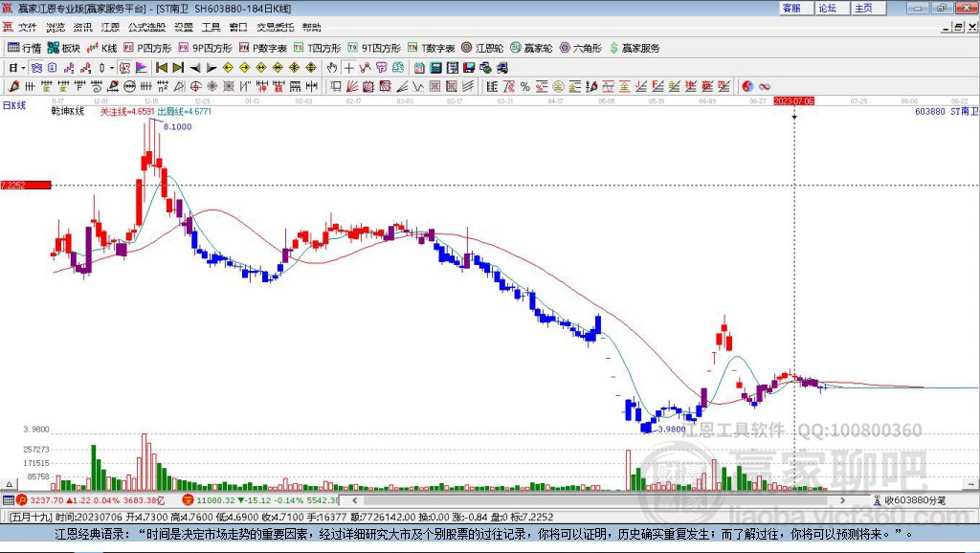Click the red 7.2252 price label
The image size is (980, 553).
[x=26, y=185]
